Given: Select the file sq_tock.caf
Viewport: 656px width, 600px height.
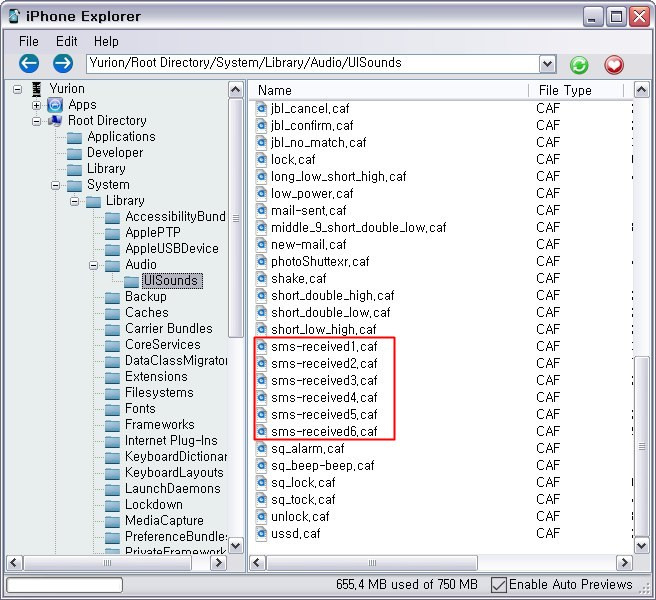Looking at the screenshot, I should [x=303, y=500].
